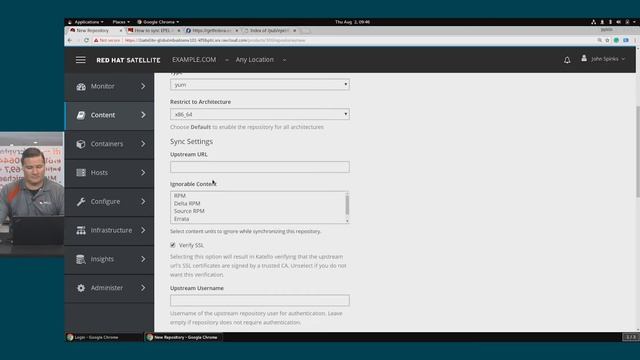Viewport: 640px width, 360px height.
Task: Click the Monitor dashboard icon
Action: tap(81, 86)
